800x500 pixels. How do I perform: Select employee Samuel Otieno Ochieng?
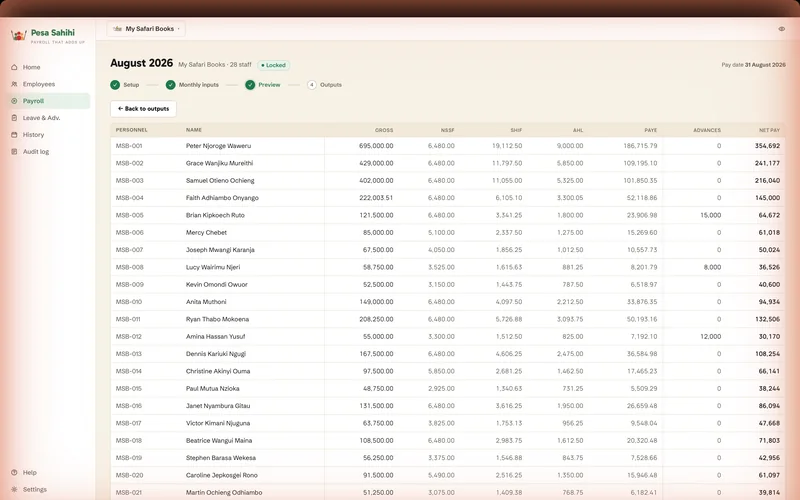[x=220, y=181]
